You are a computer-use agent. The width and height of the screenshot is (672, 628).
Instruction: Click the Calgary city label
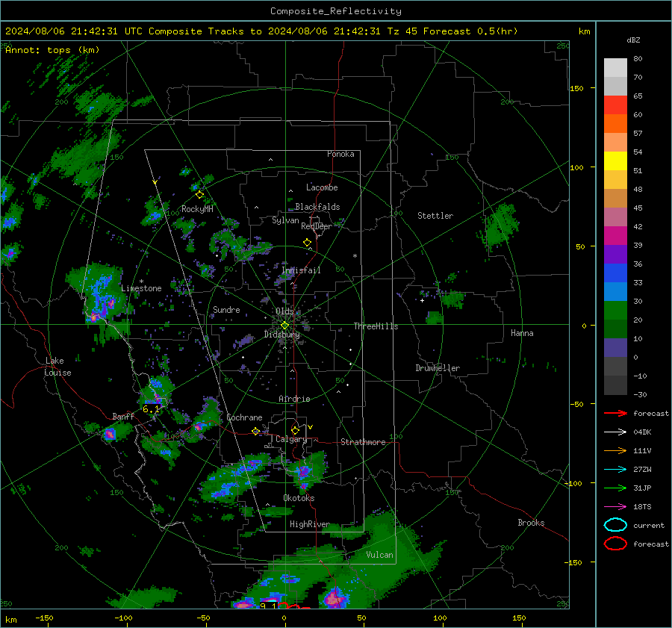(x=291, y=439)
